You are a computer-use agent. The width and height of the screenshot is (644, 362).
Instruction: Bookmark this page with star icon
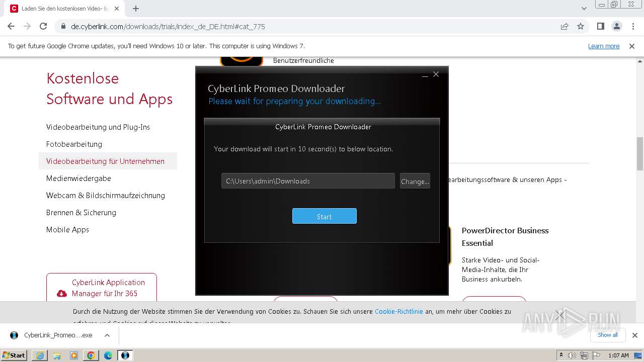point(581,26)
